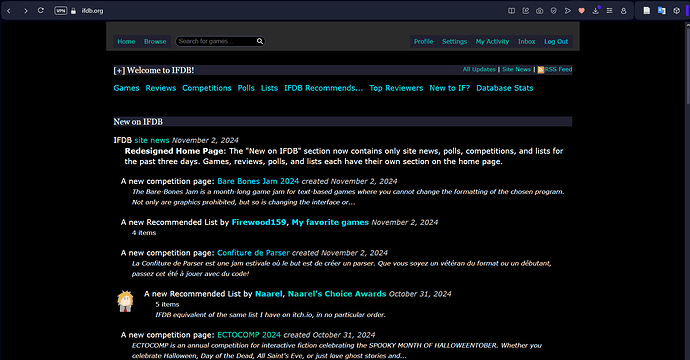Click the magnifier search icon in the search box
Screen dimensions: 690x360
point(260,41)
